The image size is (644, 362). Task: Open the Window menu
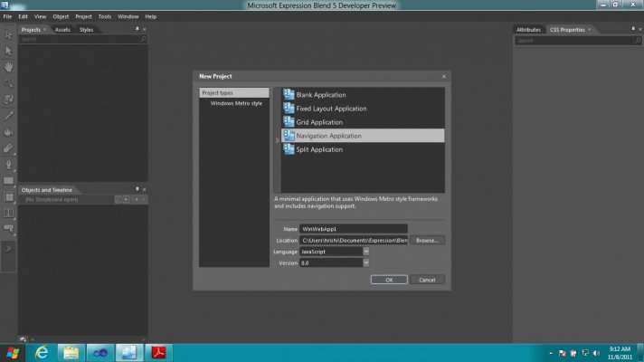click(x=128, y=16)
